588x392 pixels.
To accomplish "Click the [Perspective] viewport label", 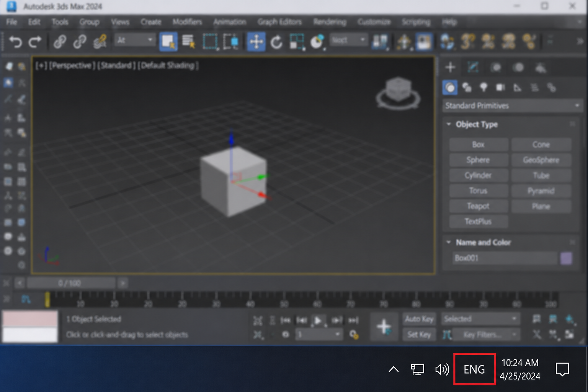I will click(x=72, y=65).
